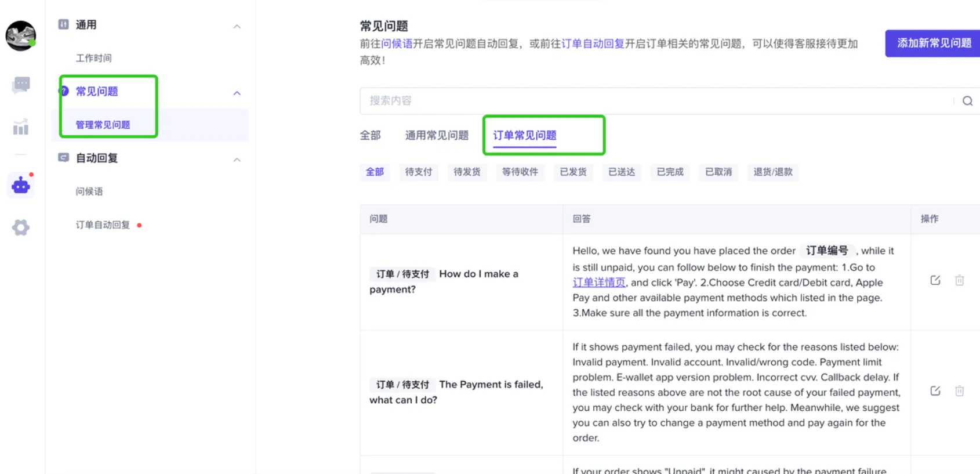
Task: Collapse the 自动回复 section chevron
Action: click(237, 160)
